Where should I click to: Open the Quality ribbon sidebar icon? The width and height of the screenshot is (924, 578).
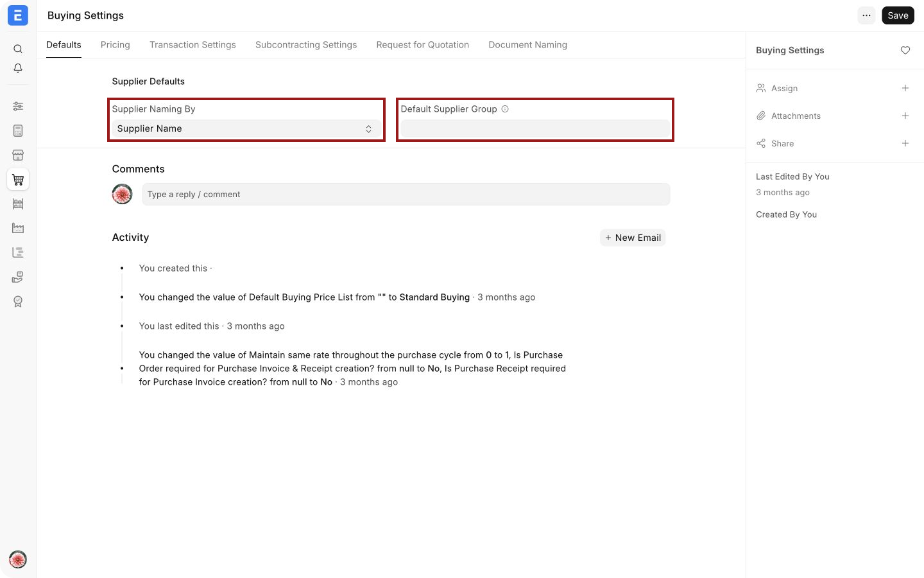(18, 301)
